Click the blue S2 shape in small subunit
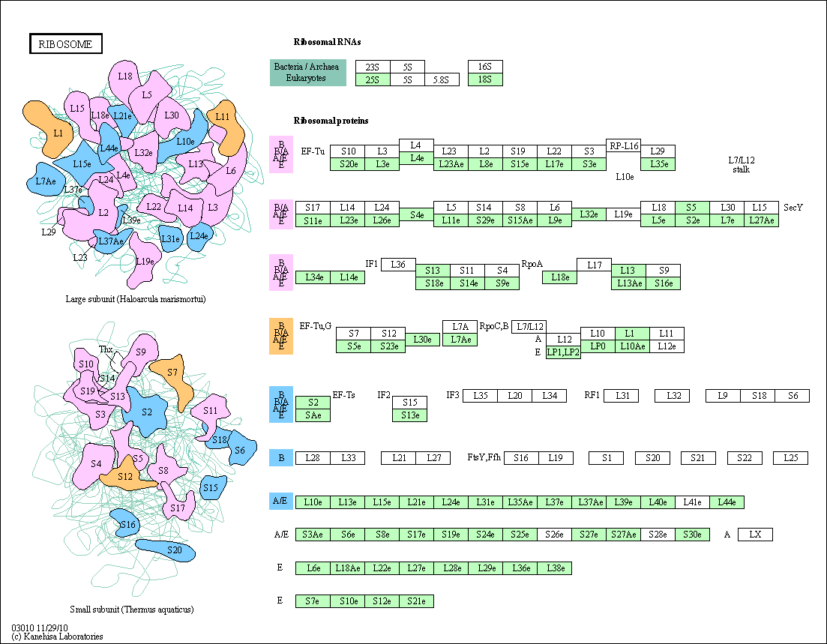The height and width of the screenshot is (644, 827). coord(147,412)
